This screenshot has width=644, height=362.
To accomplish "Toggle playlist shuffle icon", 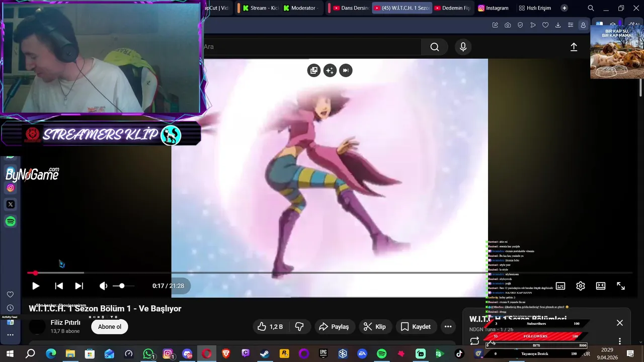I will coord(492,342).
